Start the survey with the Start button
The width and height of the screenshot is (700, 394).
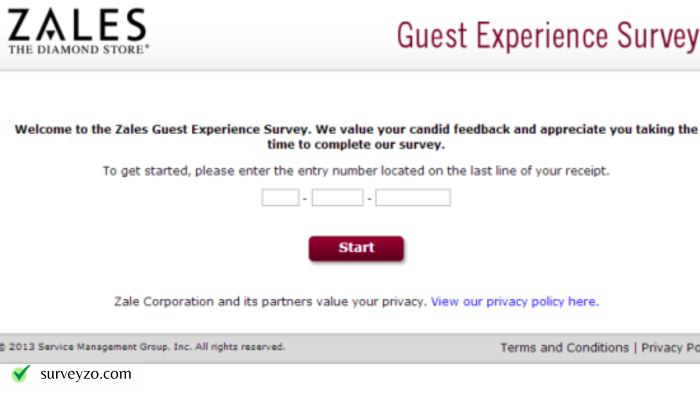click(356, 249)
